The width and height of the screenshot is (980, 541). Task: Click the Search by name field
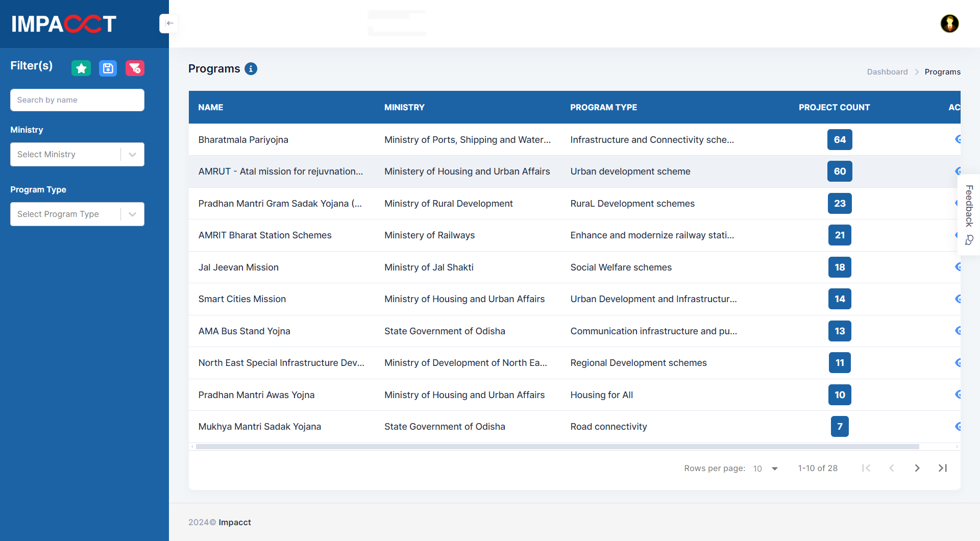[77, 100]
